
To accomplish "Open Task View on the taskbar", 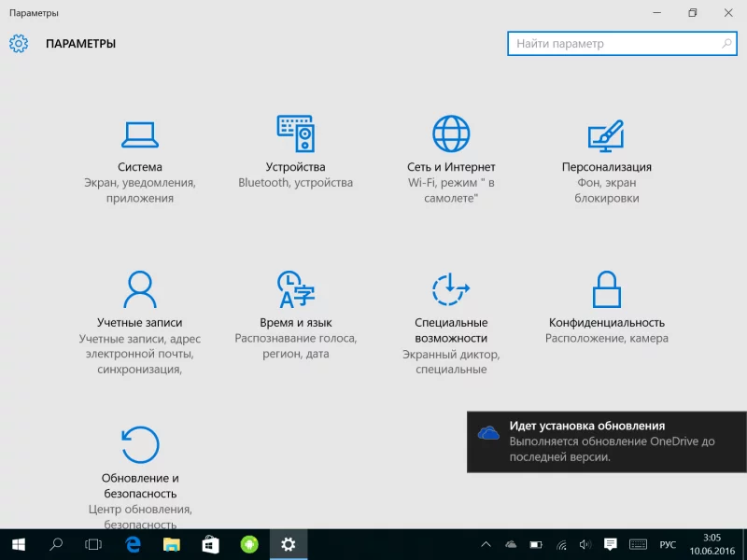I will pos(93,544).
